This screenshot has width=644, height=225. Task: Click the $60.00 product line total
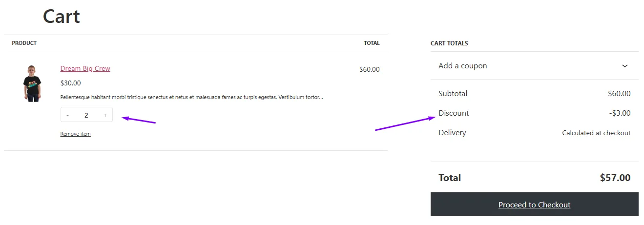pyautogui.click(x=369, y=69)
